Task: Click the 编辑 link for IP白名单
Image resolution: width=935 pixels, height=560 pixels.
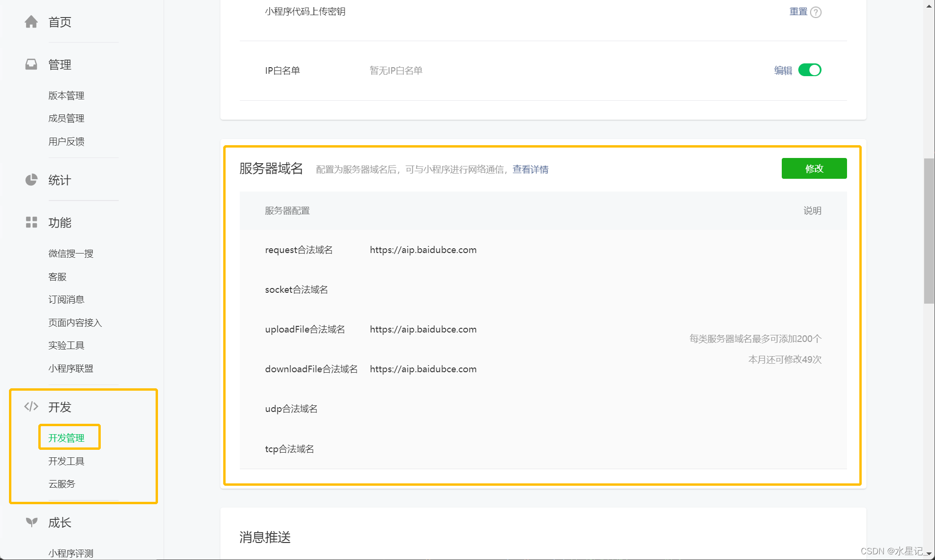Action: coord(782,70)
